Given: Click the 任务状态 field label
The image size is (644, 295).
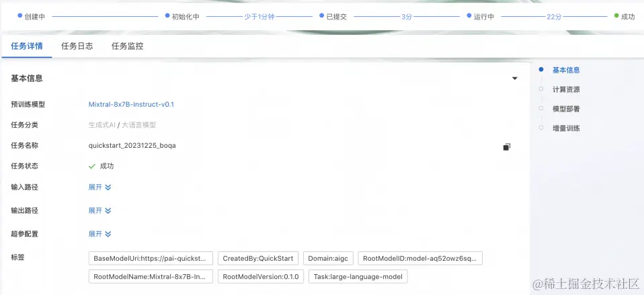Looking at the screenshot, I should pyautogui.click(x=25, y=166).
